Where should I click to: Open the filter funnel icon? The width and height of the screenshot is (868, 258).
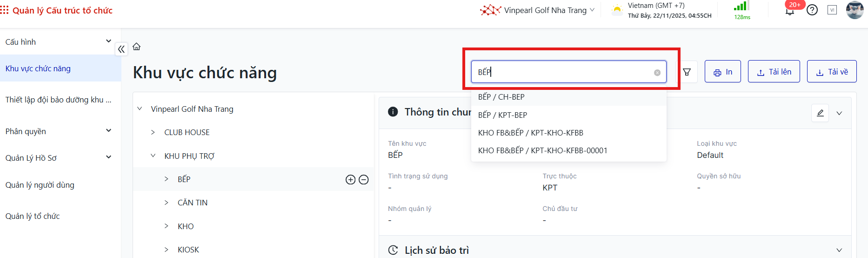(x=687, y=72)
